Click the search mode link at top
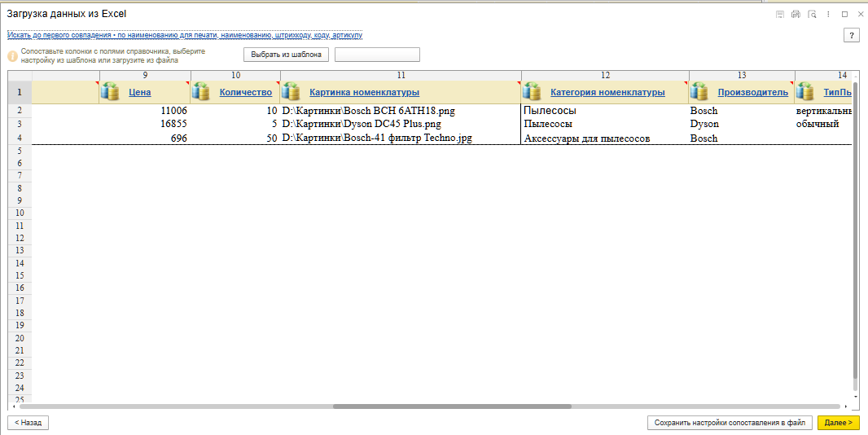 pos(185,35)
